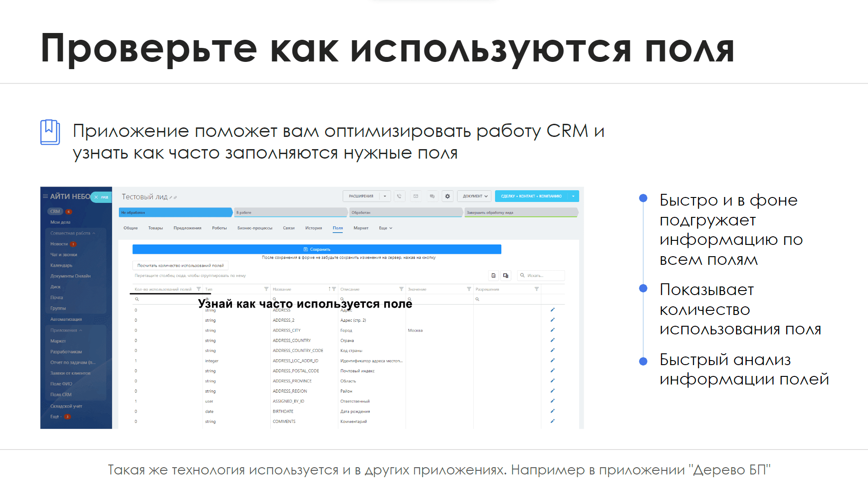The width and height of the screenshot is (868, 488).
Task: Switch to the Общие tab
Action: click(131, 228)
